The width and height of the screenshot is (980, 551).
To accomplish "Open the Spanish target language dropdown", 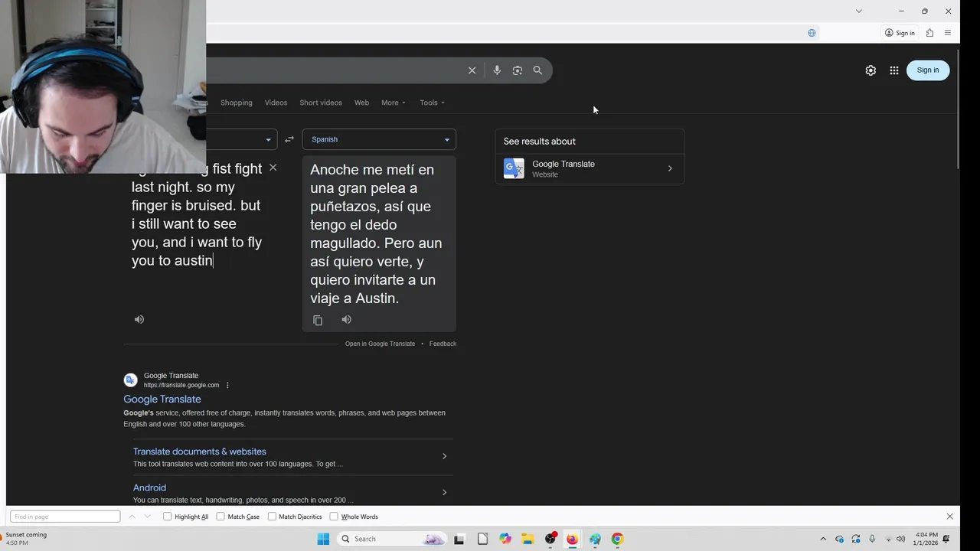I will point(379,139).
